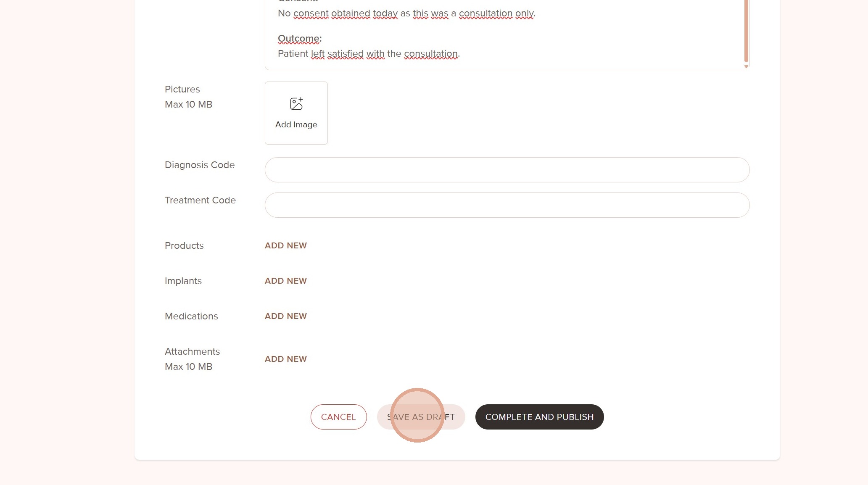Screen dimensions: 868x485
Task: Click the add-picture icon in Pictures
Action: tap(296, 104)
